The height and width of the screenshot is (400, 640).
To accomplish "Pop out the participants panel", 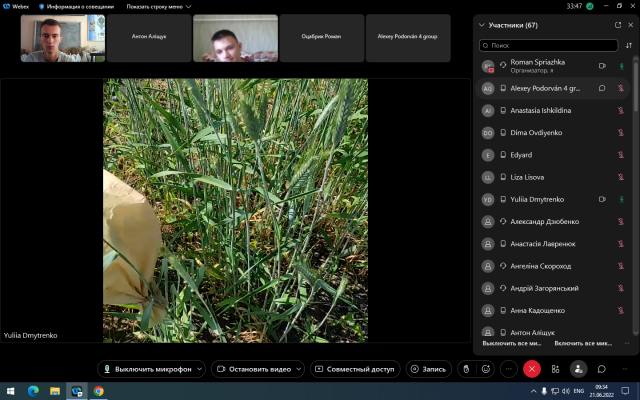I will click(x=616, y=25).
